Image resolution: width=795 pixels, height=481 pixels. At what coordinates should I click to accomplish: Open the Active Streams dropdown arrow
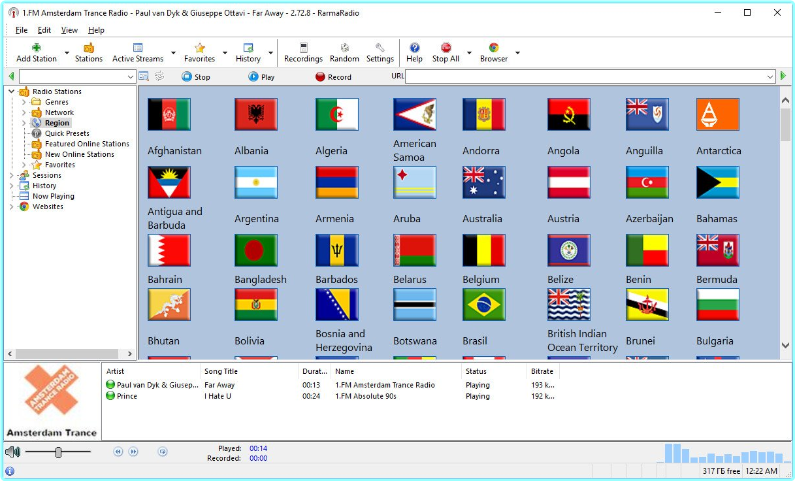[x=173, y=53]
